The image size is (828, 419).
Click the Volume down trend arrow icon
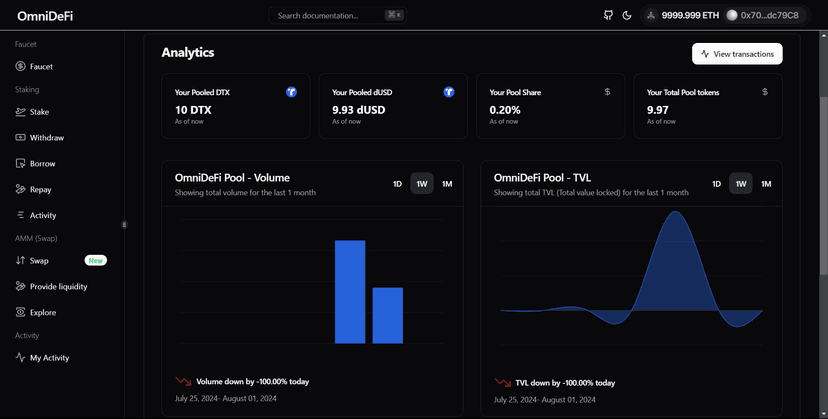[x=183, y=381]
